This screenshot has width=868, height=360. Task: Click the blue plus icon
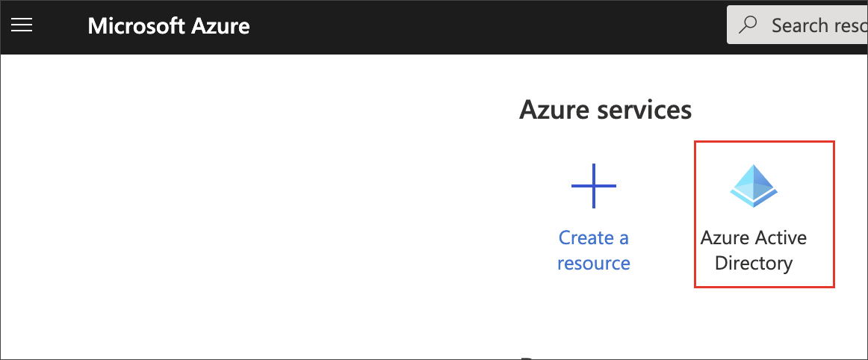(593, 185)
